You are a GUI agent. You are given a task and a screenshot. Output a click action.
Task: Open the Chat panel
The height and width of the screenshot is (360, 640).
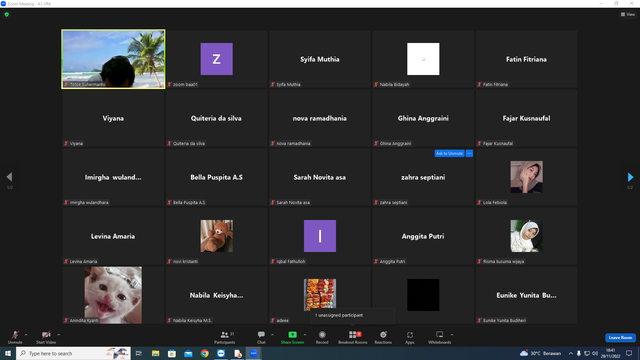[261, 337]
